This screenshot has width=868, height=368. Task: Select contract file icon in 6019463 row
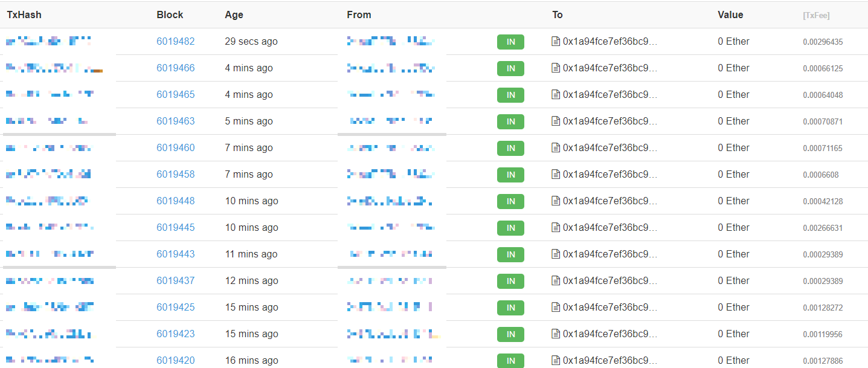tap(556, 121)
